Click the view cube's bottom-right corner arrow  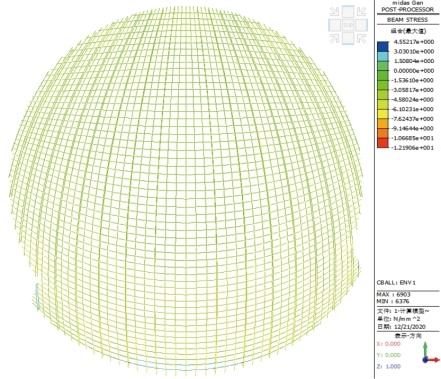[361, 38]
